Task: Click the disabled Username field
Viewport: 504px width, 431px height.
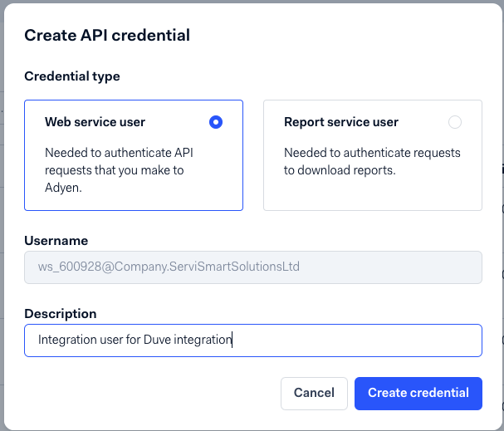Action: tap(253, 267)
